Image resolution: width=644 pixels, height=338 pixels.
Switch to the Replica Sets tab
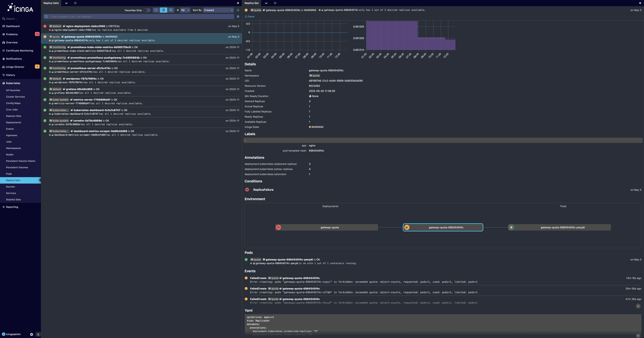[51, 3]
